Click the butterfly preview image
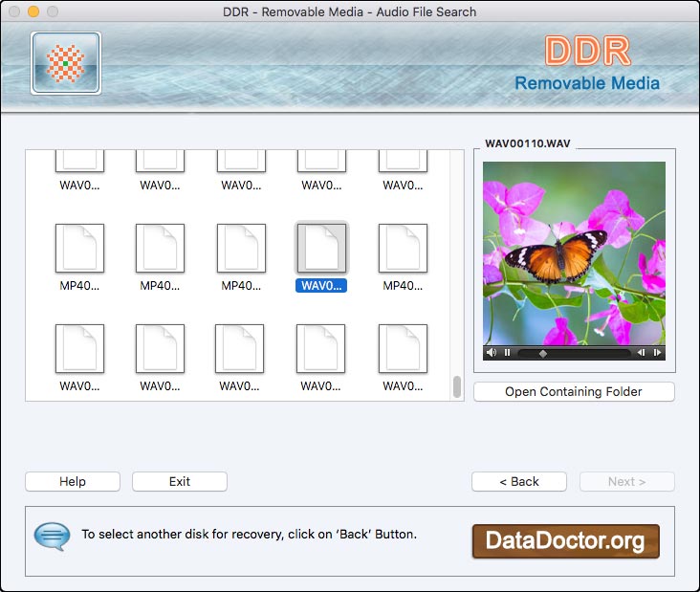 (x=574, y=253)
